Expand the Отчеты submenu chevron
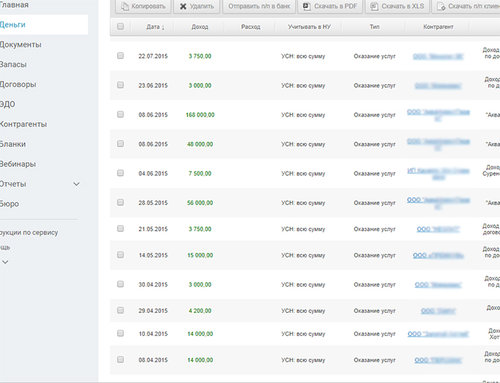The height and width of the screenshot is (383, 500). coord(76,184)
